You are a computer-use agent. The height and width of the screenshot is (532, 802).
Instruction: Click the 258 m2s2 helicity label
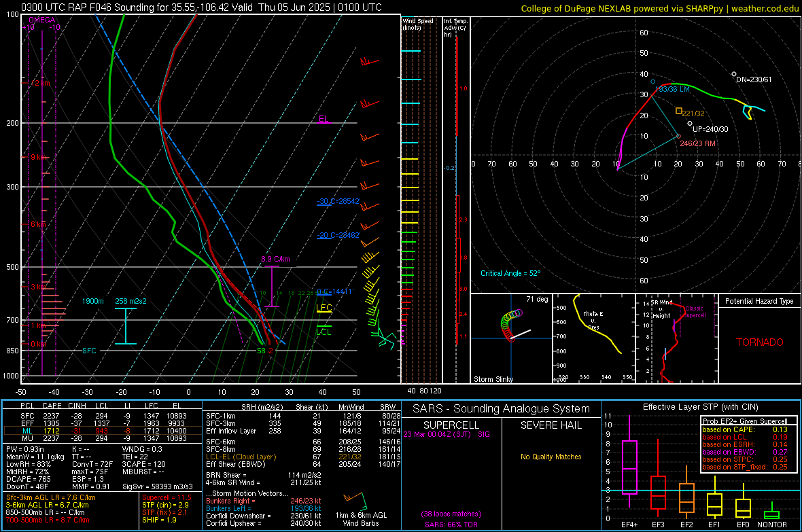point(130,301)
